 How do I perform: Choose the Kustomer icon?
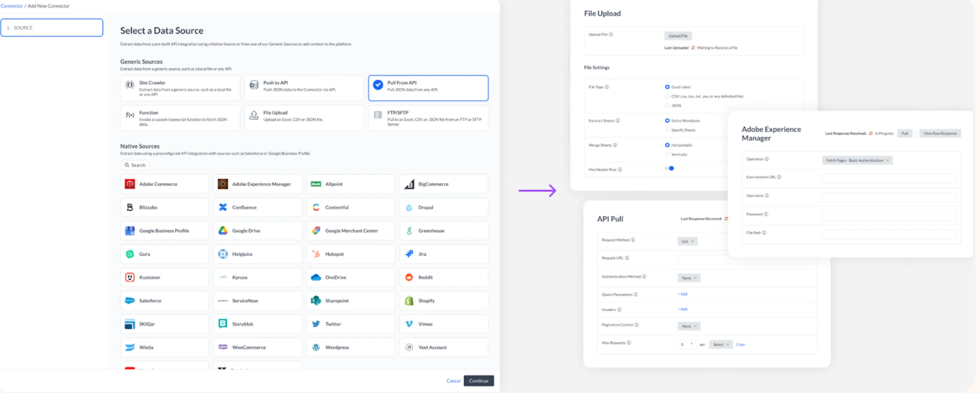click(x=130, y=277)
